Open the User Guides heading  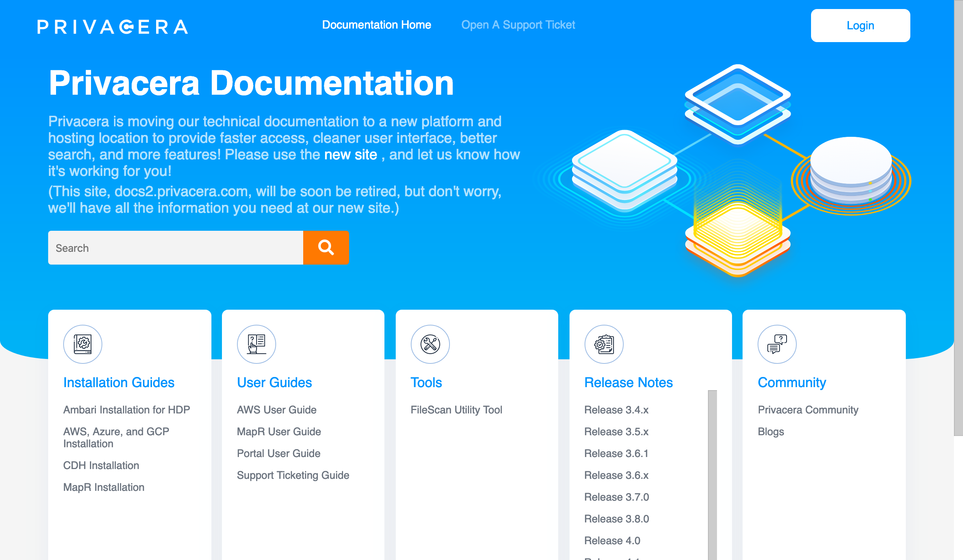pyautogui.click(x=274, y=383)
